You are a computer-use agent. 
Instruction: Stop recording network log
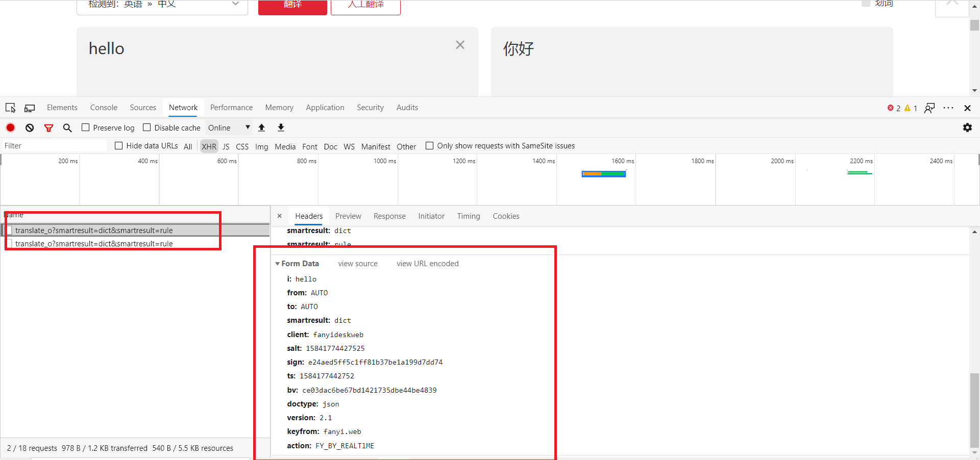click(10, 127)
